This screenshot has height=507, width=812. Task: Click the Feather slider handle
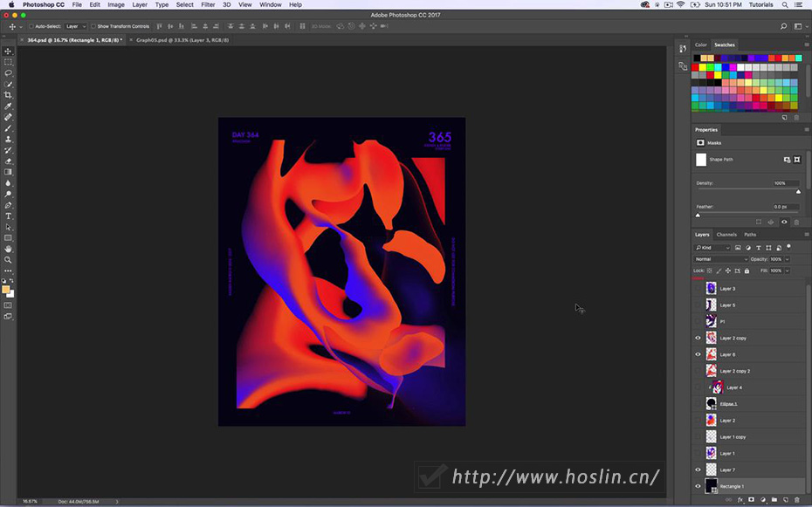click(698, 216)
